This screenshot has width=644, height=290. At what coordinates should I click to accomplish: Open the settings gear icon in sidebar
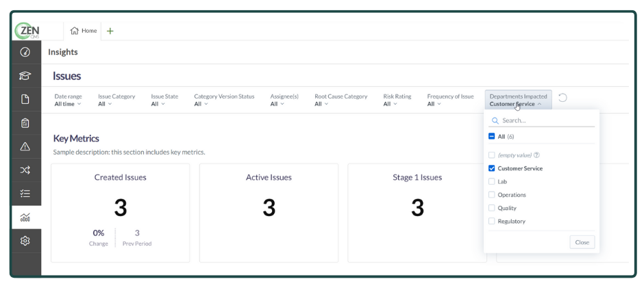pyautogui.click(x=25, y=240)
